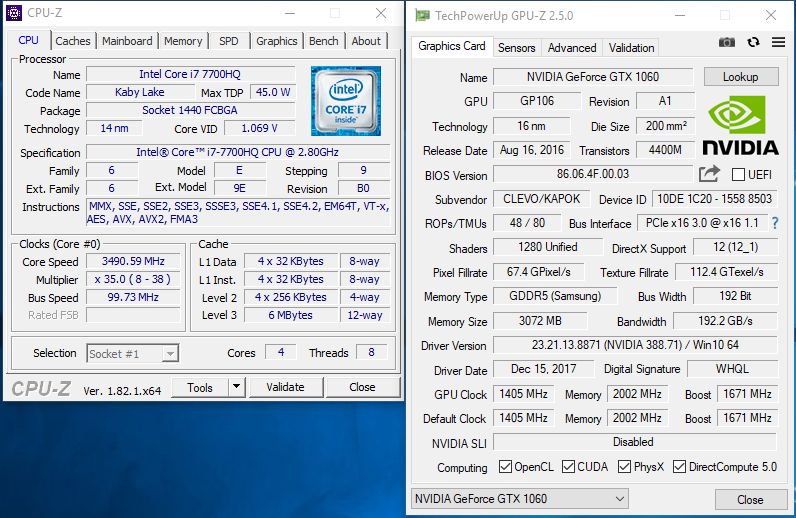Image resolution: width=796 pixels, height=518 pixels.
Task: Click the Cores value 4
Action: coord(281,352)
